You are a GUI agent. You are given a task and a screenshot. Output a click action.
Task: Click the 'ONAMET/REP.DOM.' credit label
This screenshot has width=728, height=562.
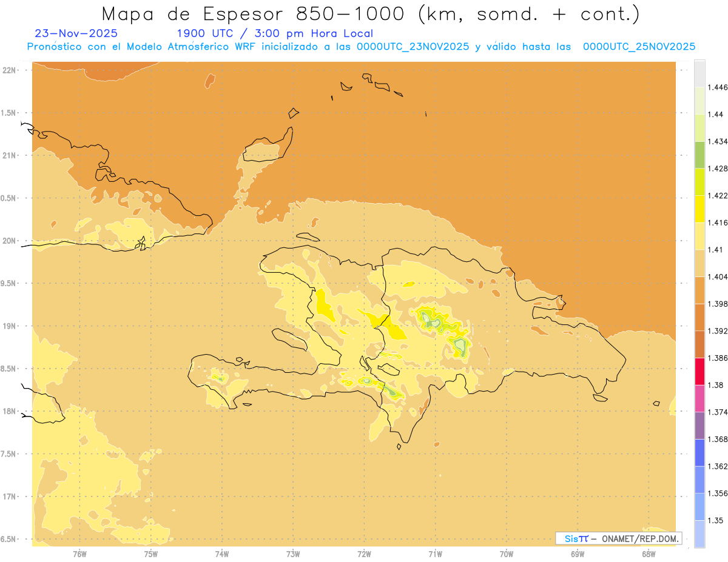tap(641, 538)
